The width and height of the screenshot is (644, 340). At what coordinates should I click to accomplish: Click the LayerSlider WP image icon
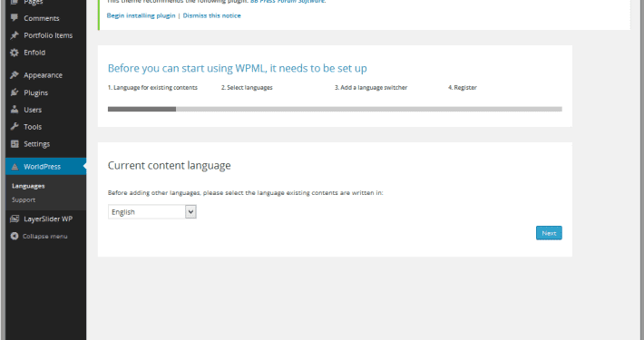[15, 219]
